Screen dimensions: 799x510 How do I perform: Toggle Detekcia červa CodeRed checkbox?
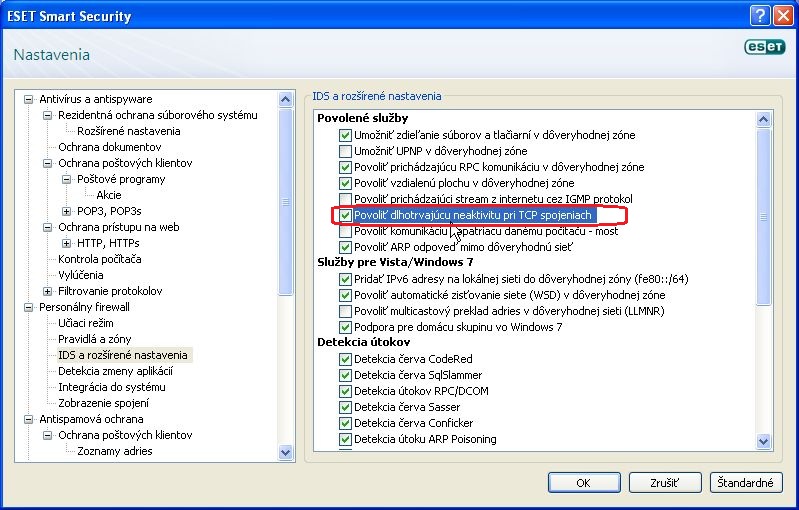[x=345, y=359]
